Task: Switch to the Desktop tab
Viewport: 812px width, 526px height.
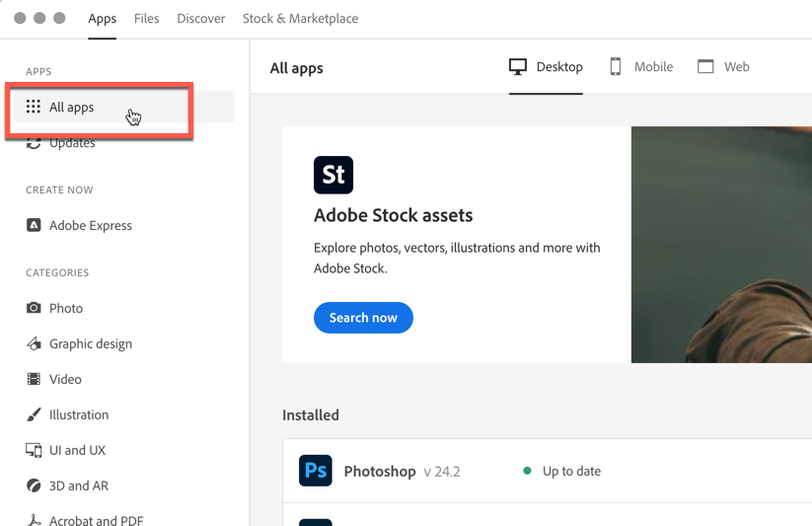Action: (x=546, y=67)
